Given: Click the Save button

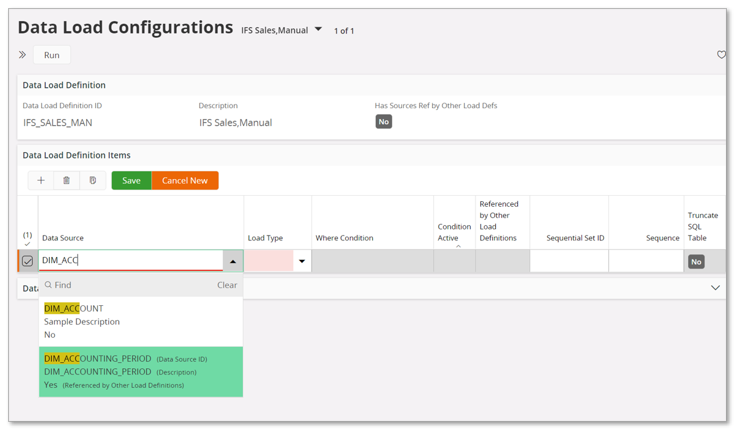Looking at the screenshot, I should pos(131,181).
